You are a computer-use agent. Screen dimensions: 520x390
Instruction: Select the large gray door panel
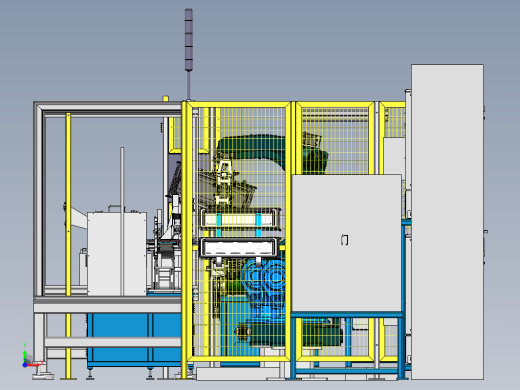[x=347, y=243]
